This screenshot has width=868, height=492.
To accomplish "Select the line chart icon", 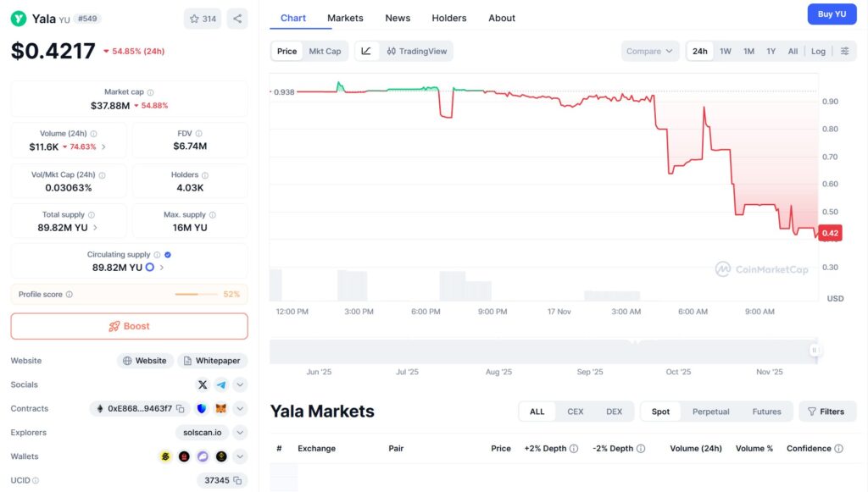I will 366,51.
